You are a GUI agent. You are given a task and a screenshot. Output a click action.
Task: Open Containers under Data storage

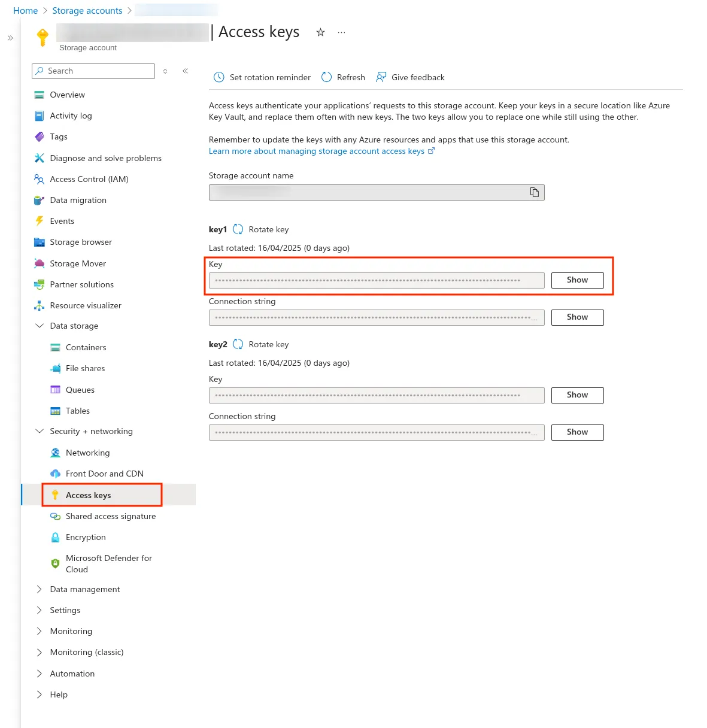[x=86, y=347]
